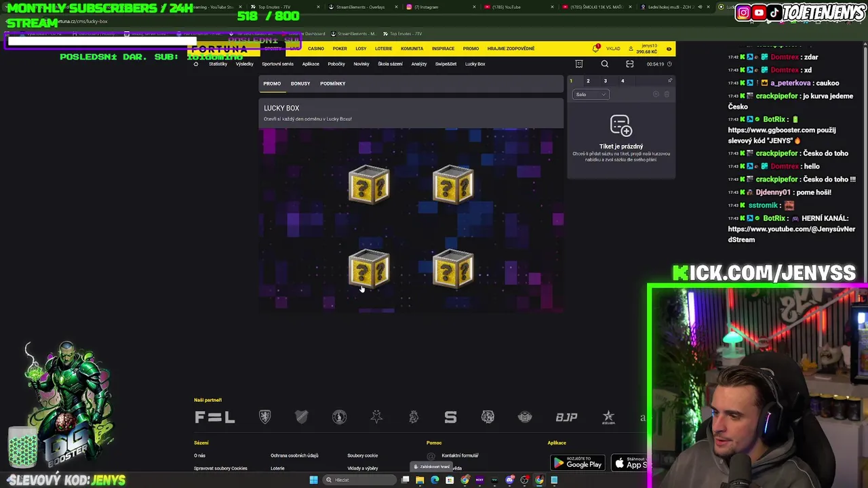This screenshot has width=868, height=488.
Task: Open Discord from the taskbar
Action: [x=509, y=480]
